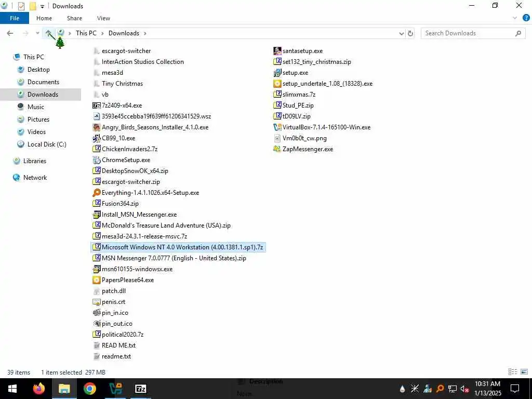532x399 pixels.
Task: Select the VirtualBox-7.1.4-165100-Win.exe icon
Action: click(277, 127)
